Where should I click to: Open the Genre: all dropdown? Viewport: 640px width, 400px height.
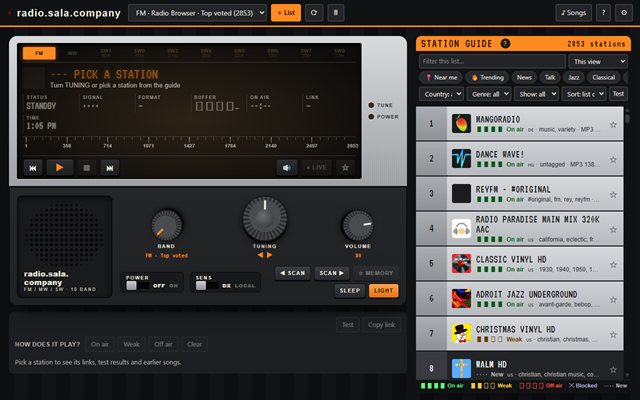(x=489, y=94)
